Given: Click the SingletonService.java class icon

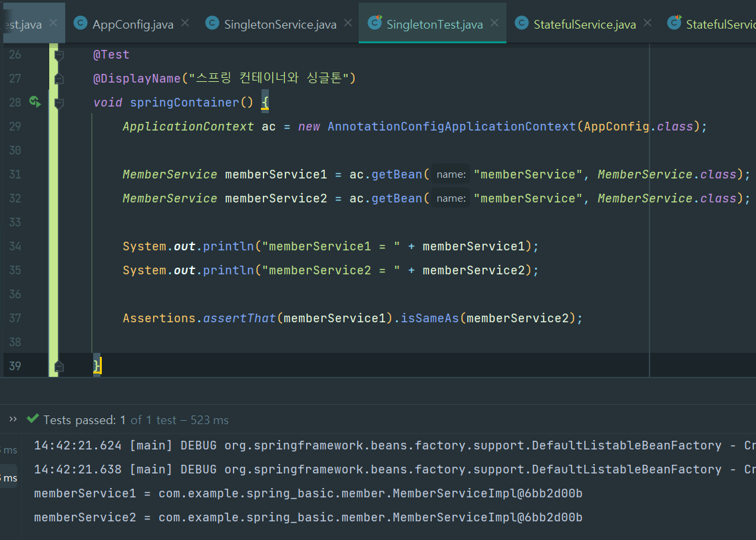Looking at the screenshot, I should pyautogui.click(x=212, y=23).
